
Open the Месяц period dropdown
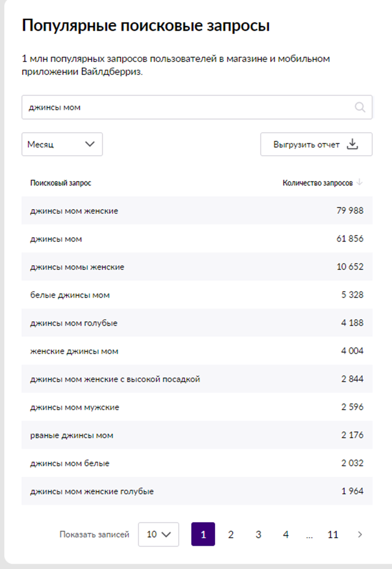pos(62,144)
